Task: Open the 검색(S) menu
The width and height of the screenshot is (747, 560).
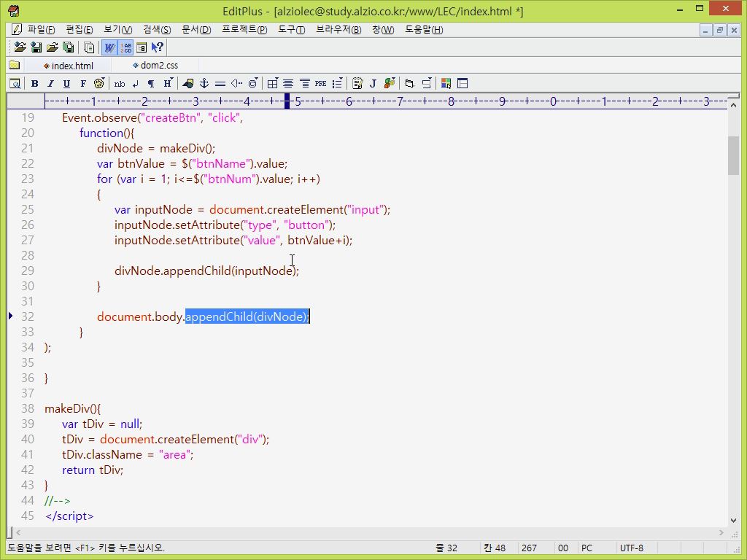Action: (x=157, y=29)
